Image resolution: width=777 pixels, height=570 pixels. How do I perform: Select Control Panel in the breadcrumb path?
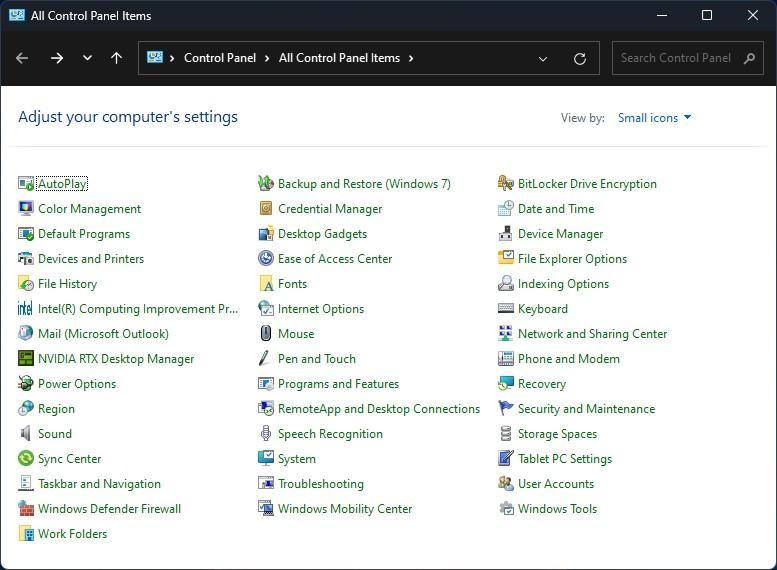click(x=220, y=58)
